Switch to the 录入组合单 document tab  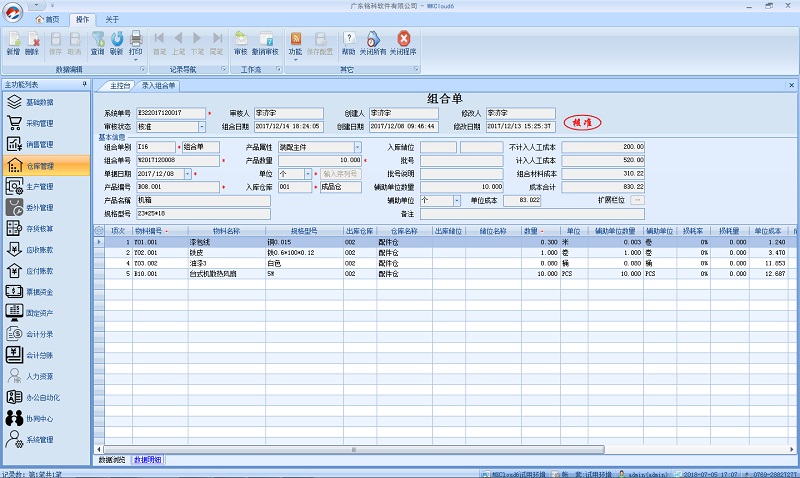pyautogui.click(x=158, y=86)
